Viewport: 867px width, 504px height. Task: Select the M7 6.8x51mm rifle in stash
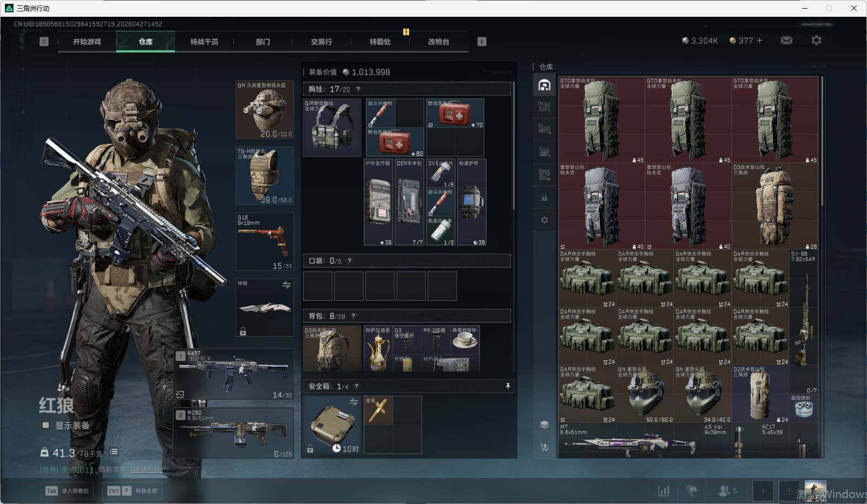[x=630, y=441]
